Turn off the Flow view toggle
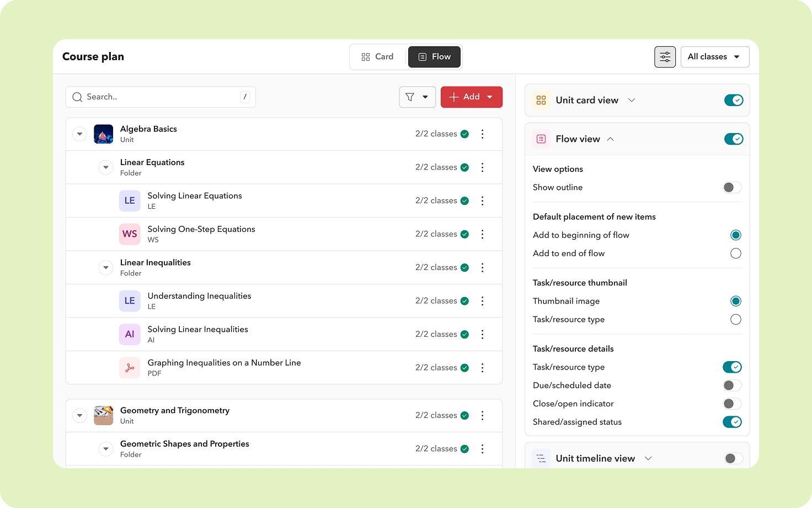The height and width of the screenshot is (508, 812). 734,139
